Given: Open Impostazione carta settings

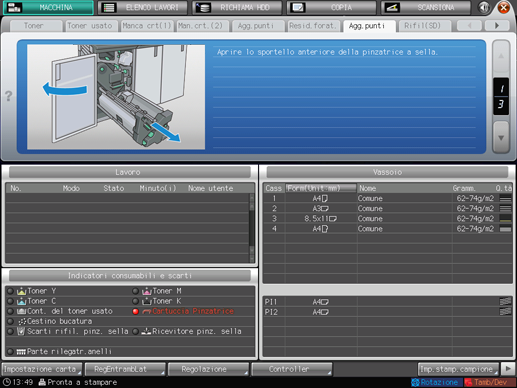Looking at the screenshot, I should 42,369.
